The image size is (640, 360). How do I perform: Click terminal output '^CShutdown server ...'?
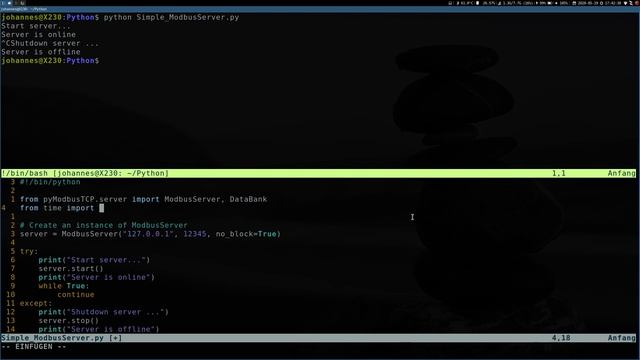coord(50,43)
